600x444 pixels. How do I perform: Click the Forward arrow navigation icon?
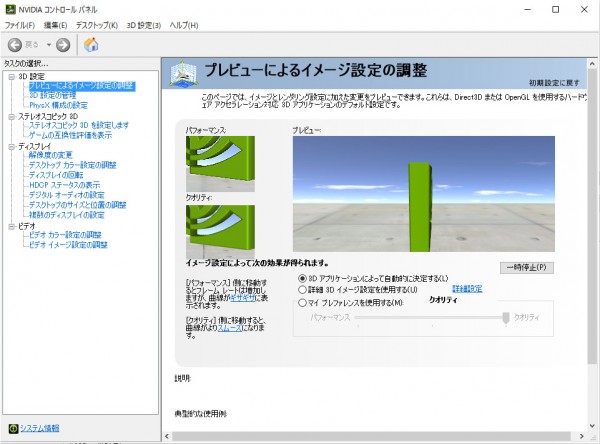(x=63, y=45)
